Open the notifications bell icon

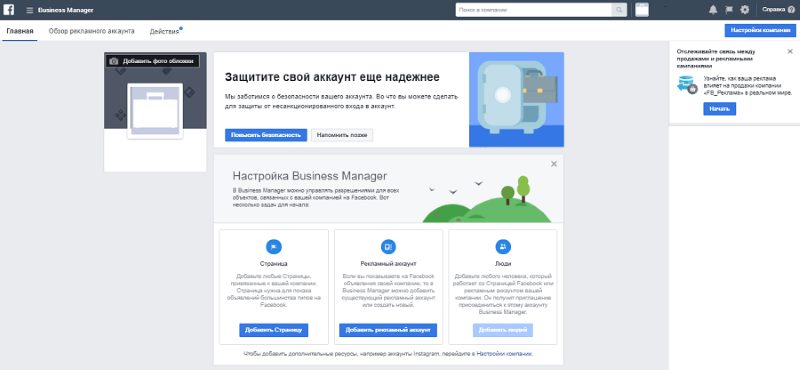coord(713,10)
